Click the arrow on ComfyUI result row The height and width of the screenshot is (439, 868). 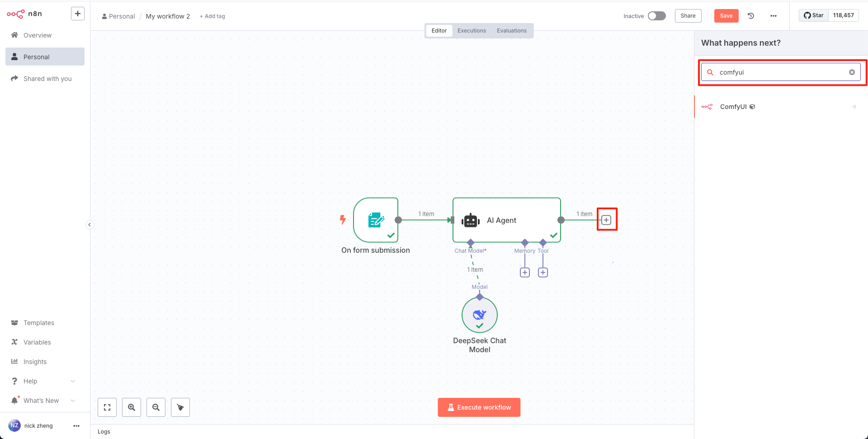pyautogui.click(x=854, y=107)
